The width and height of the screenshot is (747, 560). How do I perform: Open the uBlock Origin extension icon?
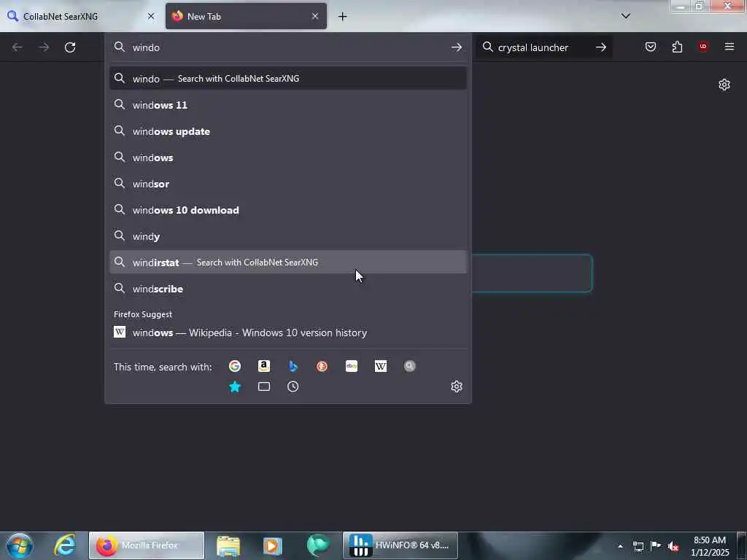pyautogui.click(x=703, y=46)
